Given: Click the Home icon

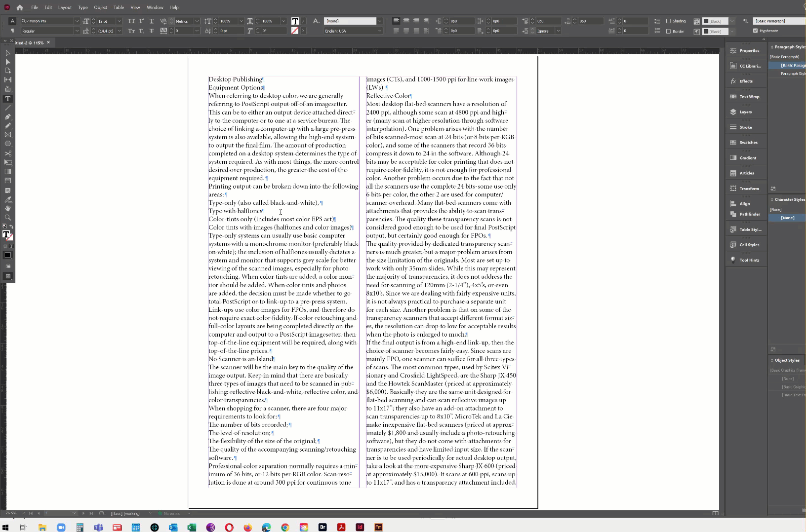Looking at the screenshot, I should (20, 7).
